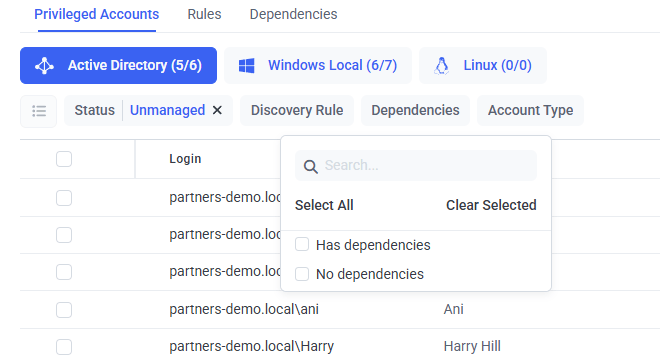Screen dimensions: 660x364
Task: Tick checkbox for partners-demo.local\ani row
Action: (64, 310)
